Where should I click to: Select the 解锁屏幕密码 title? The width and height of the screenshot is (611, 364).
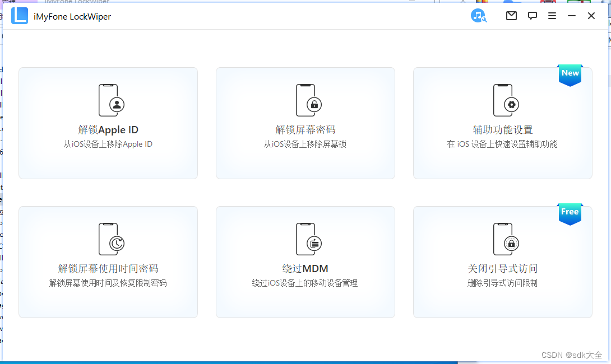tap(305, 129)
